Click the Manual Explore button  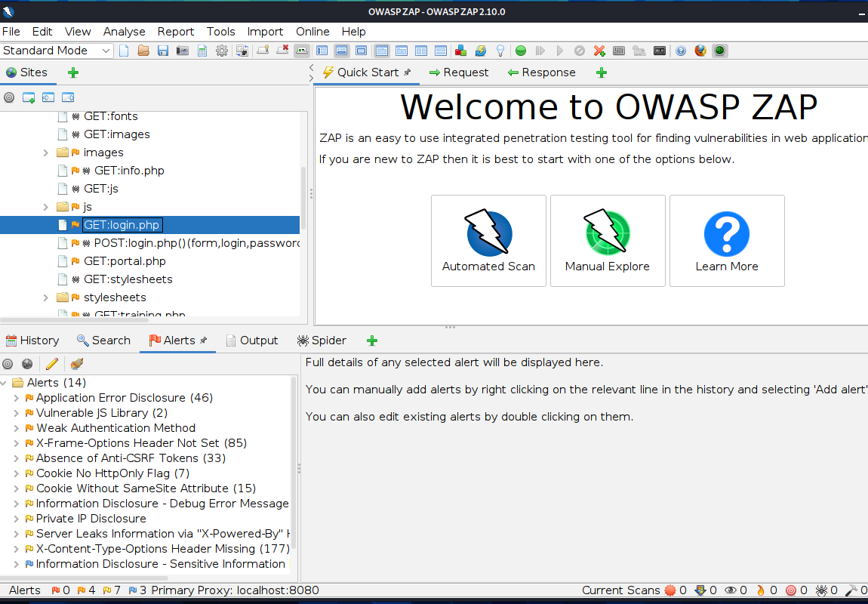[608, 241]
